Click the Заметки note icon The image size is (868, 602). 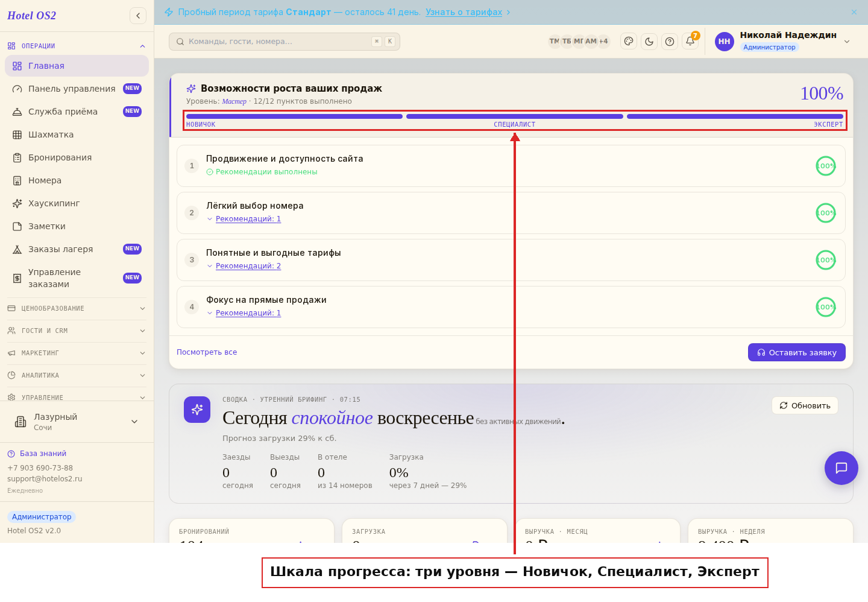click(17, 226)
